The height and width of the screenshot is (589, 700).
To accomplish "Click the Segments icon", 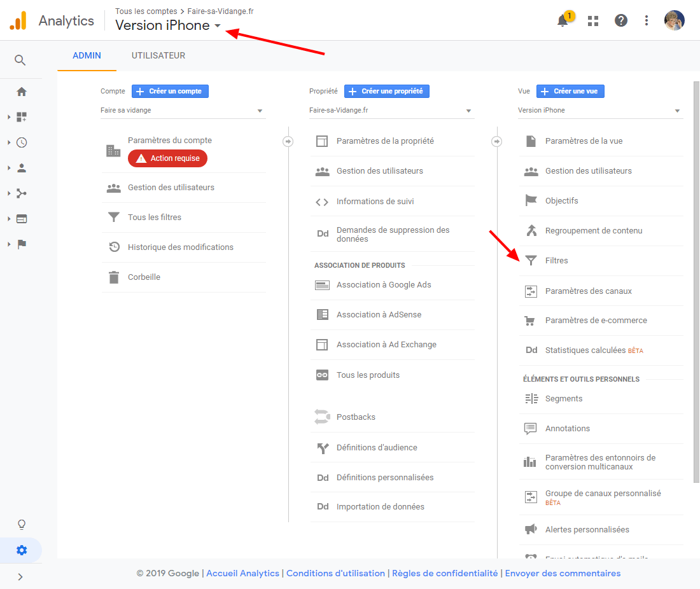I will tap(531, 398).
